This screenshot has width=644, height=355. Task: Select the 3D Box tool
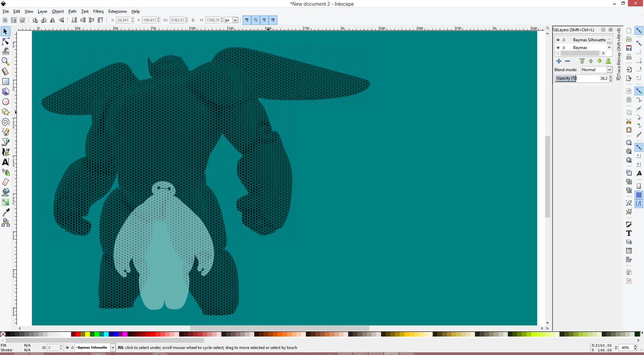6,92
